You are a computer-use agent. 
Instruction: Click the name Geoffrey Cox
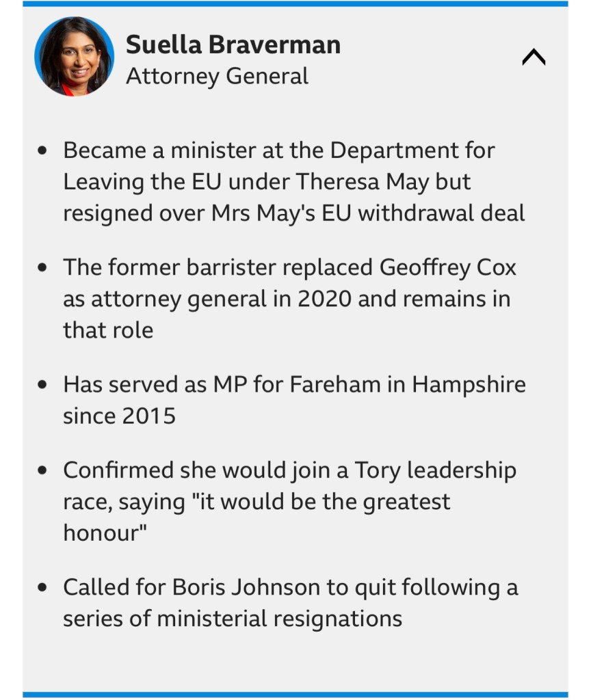(x=448, y=267)
